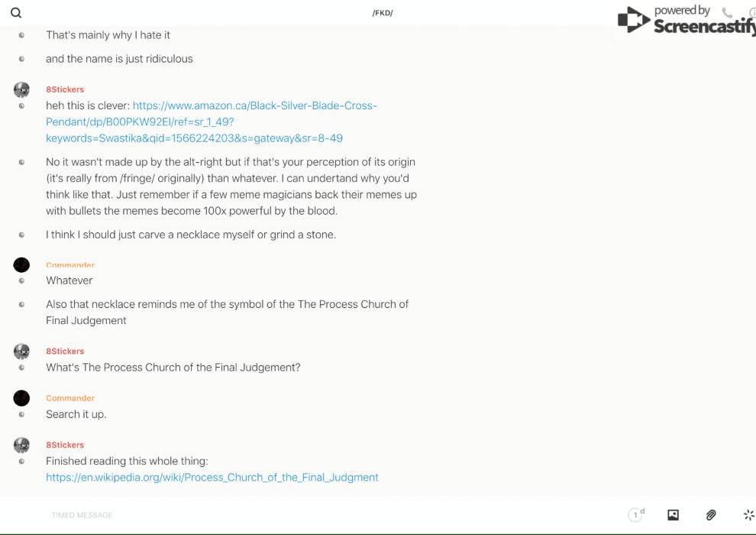
Task: Click 8Stickers avatar above "Finished reading this whole thing"
Action: point(21,445)
